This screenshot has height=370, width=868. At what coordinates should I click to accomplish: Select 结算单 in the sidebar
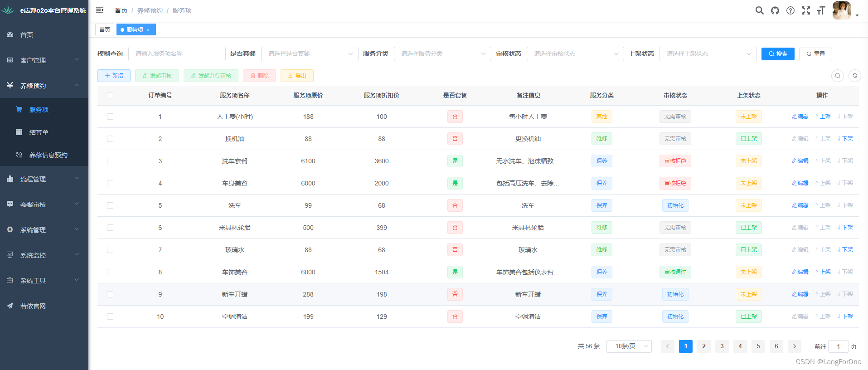pos(44,132)
